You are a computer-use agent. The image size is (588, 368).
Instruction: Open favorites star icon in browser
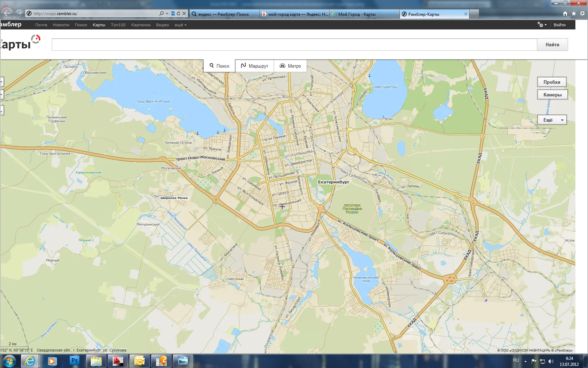[574, 14]
